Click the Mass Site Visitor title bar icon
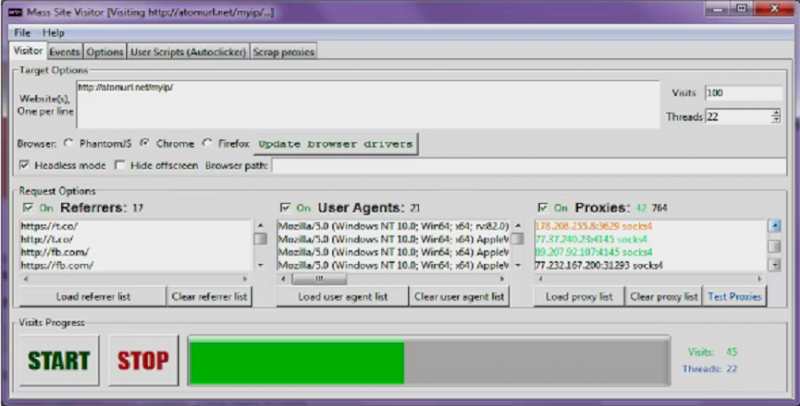This screenshot has width=800, height=406. coord(15,12)
